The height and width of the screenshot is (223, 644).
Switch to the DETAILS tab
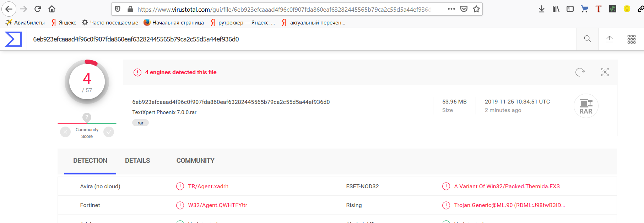point(137,161)
